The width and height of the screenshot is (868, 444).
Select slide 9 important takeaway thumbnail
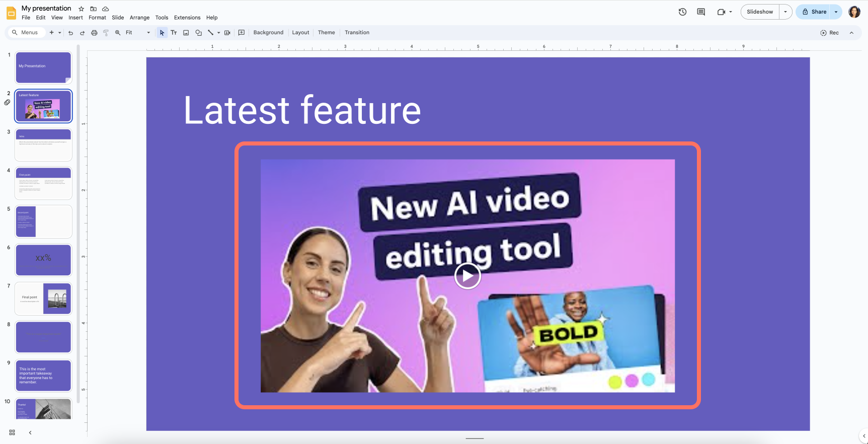pos(43,376)
